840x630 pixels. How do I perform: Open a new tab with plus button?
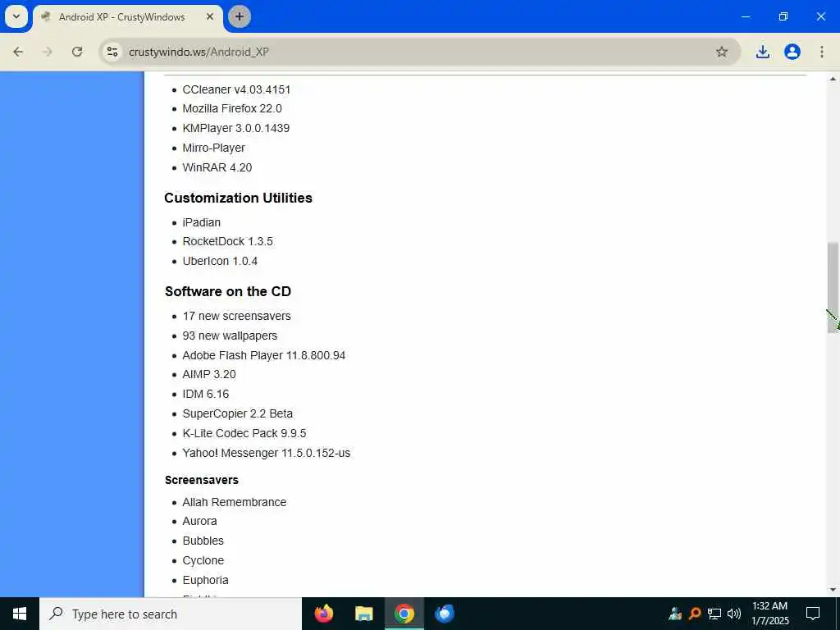240,16
